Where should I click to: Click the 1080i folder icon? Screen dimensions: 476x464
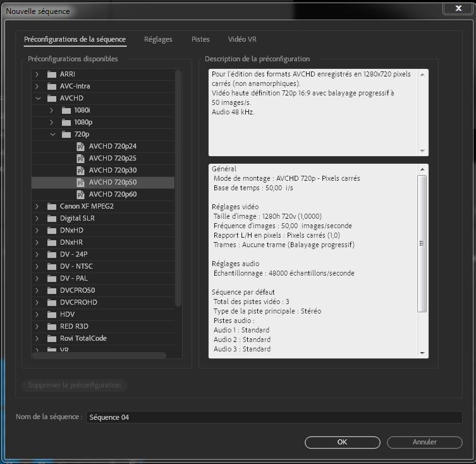point(66,110)
